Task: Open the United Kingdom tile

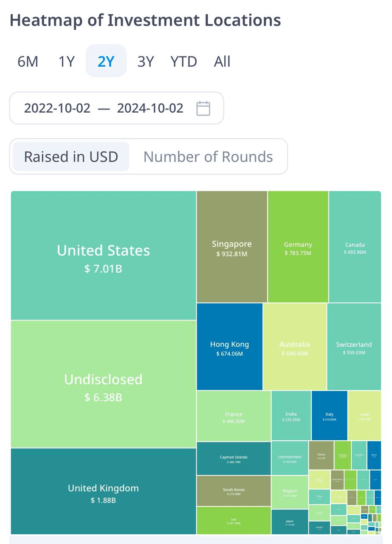Action: point(103,491)
